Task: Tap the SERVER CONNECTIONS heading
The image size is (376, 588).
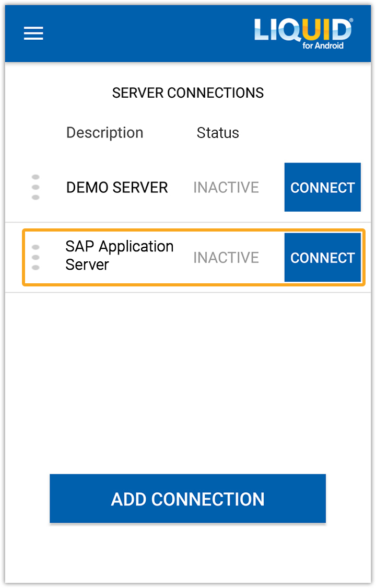Action: pos(187,93)
